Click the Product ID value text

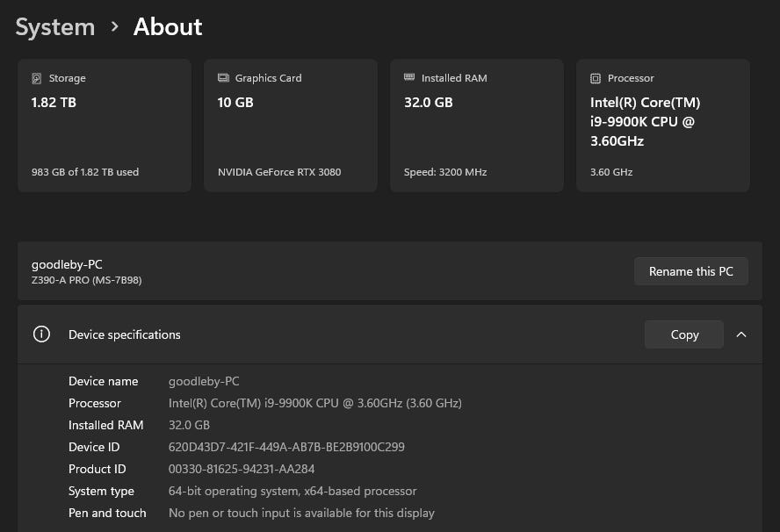coord(242,469)
